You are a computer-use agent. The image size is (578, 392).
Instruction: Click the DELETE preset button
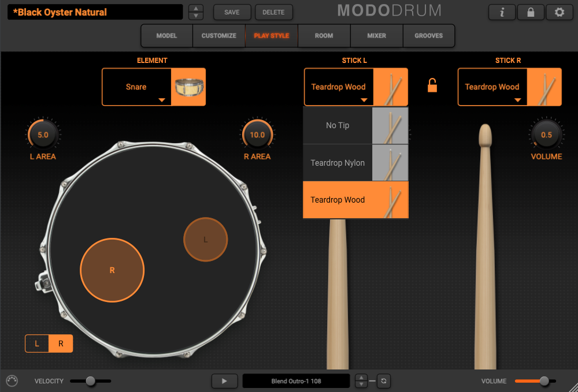click(x=273, y=12)
